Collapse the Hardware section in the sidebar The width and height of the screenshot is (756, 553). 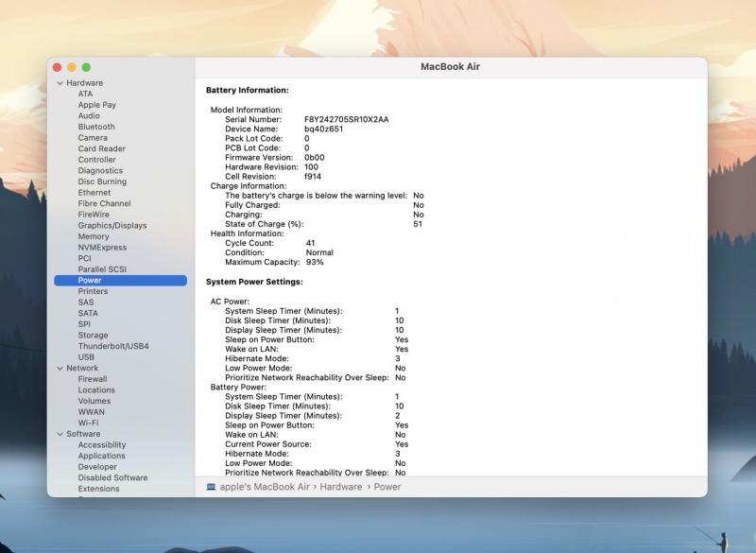point(60,83)
